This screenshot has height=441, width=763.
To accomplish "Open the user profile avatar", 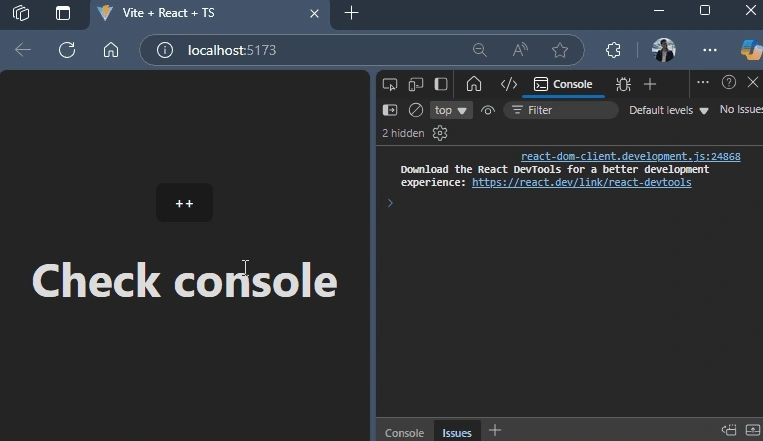I will click(x=664, y=50).
